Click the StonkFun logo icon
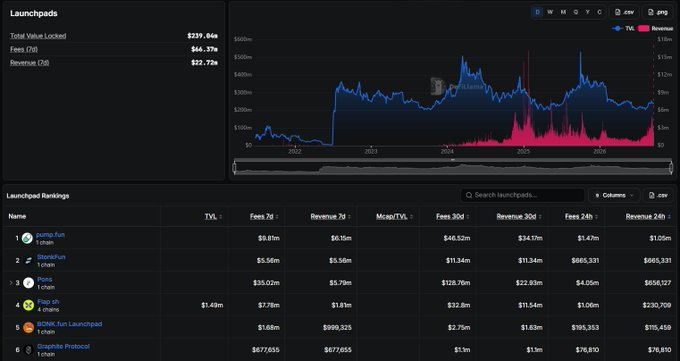The width and height of the screenshot is (680, 361). pos(28,261)
